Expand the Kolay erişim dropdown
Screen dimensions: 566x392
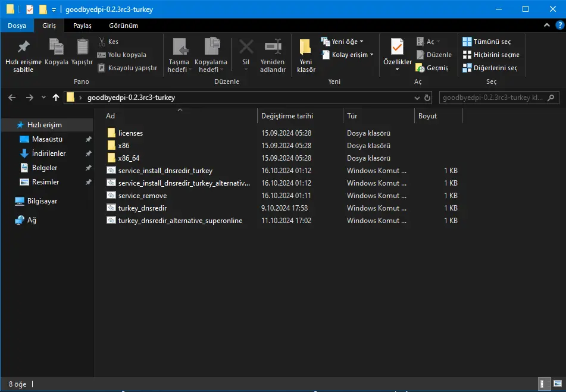tap(347, 55)
